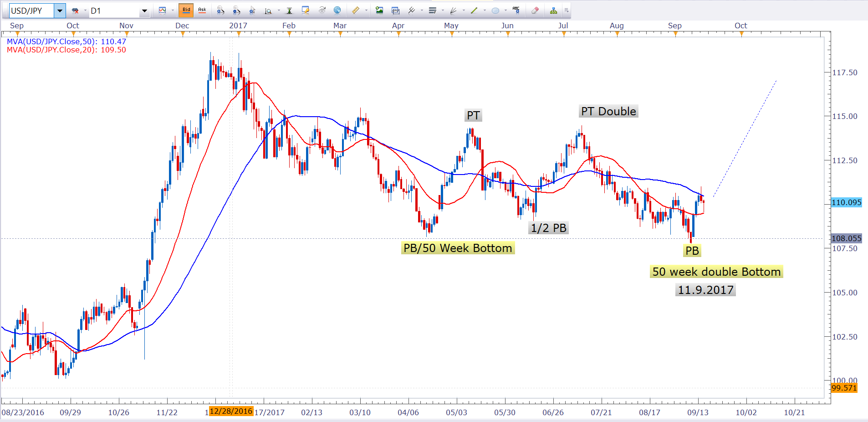
Task: Click the 12/28/2016 highlighted date marker
Action: coord(231,411)
